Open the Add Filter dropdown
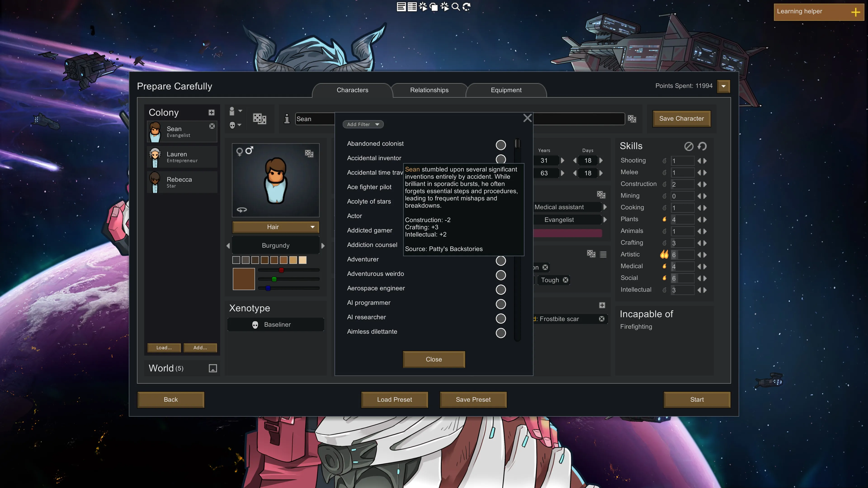868x488 pixels. tap(363, 124)
